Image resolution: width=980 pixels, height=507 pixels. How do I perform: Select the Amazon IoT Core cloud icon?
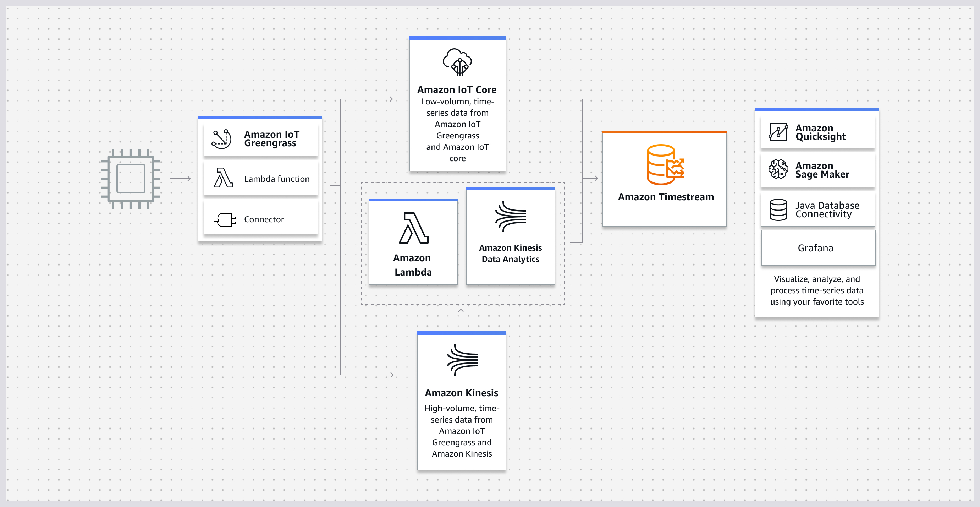click(457, 62)
